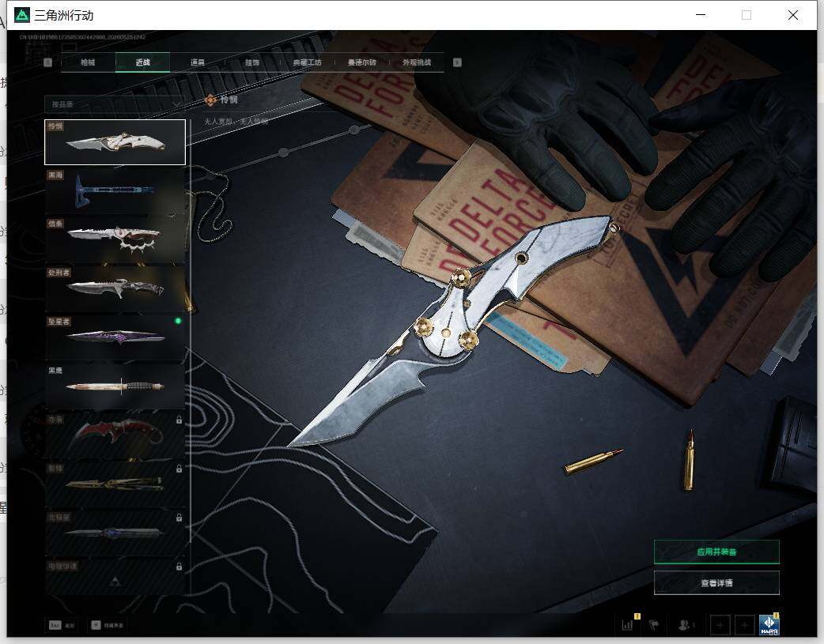Open the player avatar badge icon
This screenshot has height=644, width=824.
769,624
